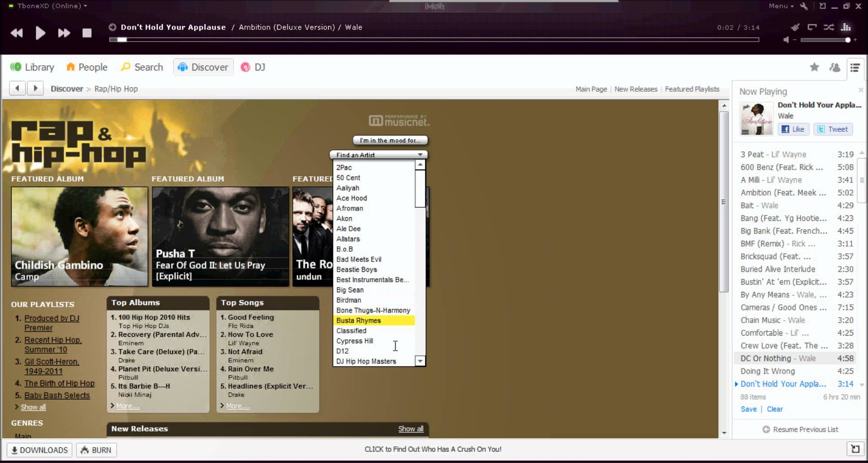Toggle shuffle playback mode
The image size is (868, 463).
coord(829,28)
